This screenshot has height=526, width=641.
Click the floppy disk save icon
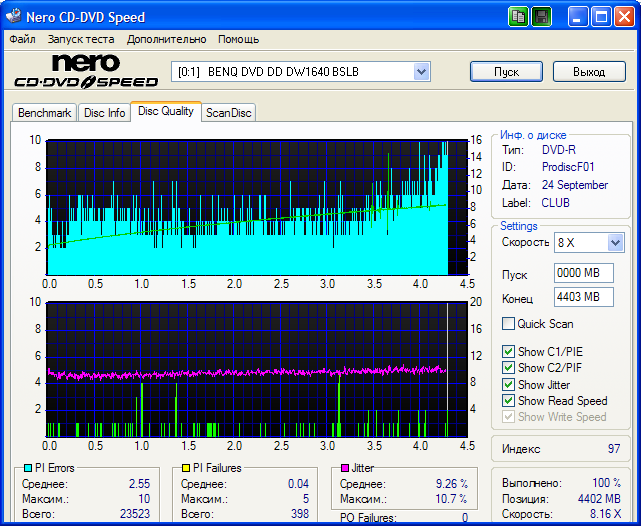541,17
